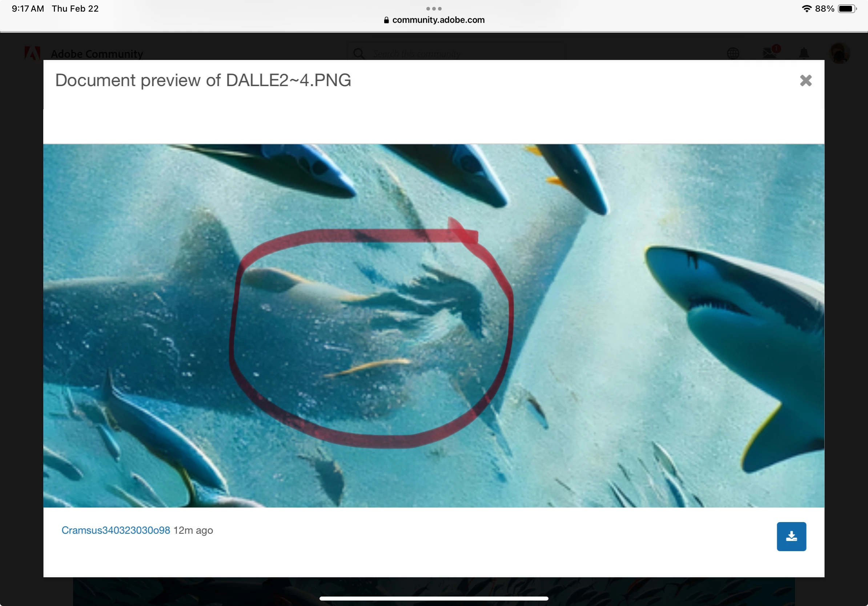Tap the lock icon beside the URL

[386, 20]
